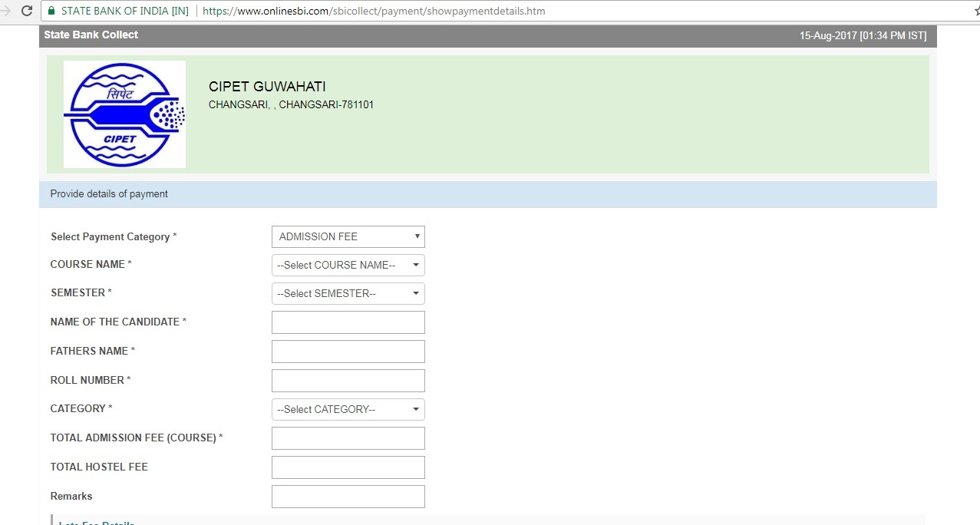Click the browser reload icon
This screenshot has height=525, width=980.
click(x=28, y=11)
